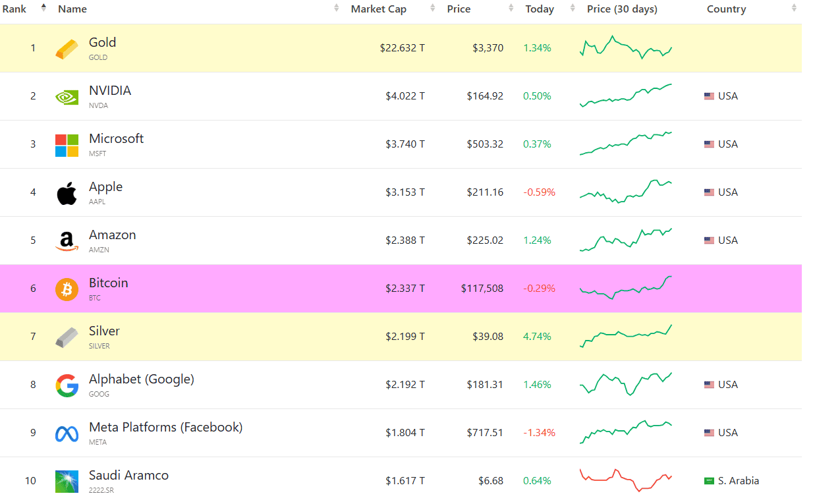
Task: Click Bitcoin's 30-day price sparkline
Action: (x=625, y=288)
